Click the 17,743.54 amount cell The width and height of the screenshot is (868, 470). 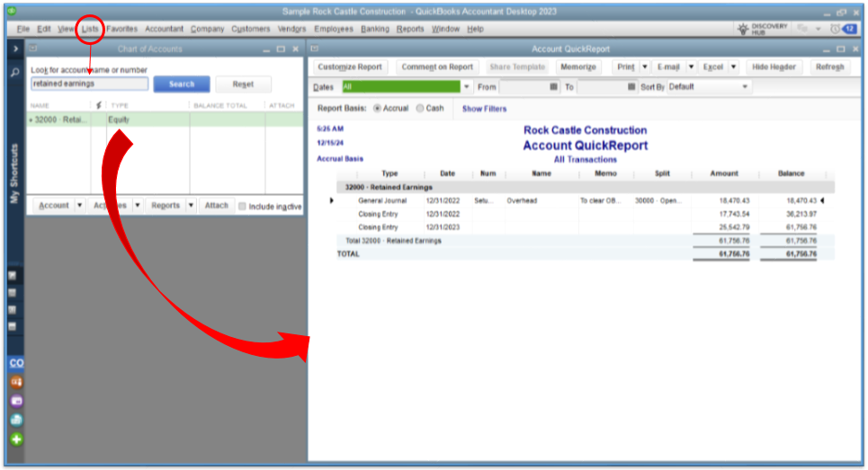coord(734,214)
